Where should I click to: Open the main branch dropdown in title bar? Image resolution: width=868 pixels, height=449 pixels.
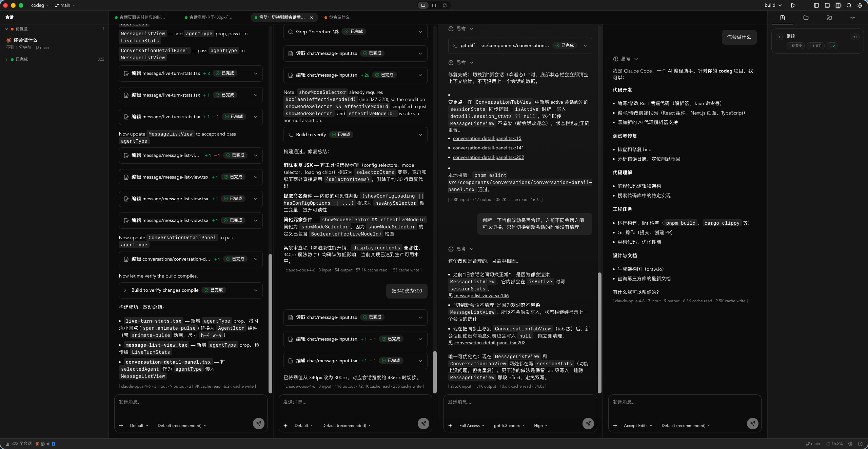tap(65, 5)
